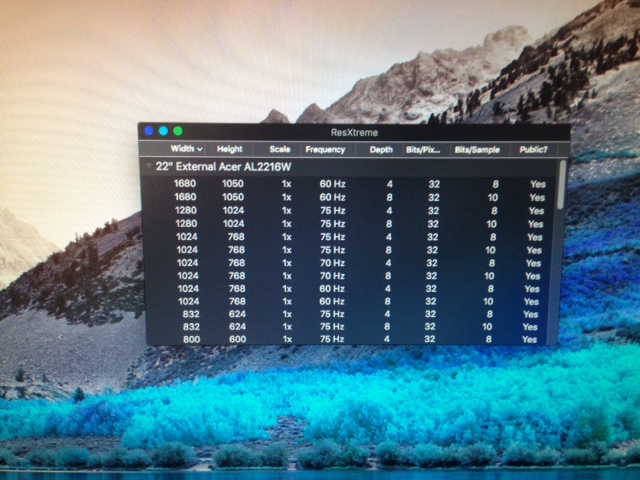Click Bits/Sample 10 in the 1280x1024 row

point(491,224)
